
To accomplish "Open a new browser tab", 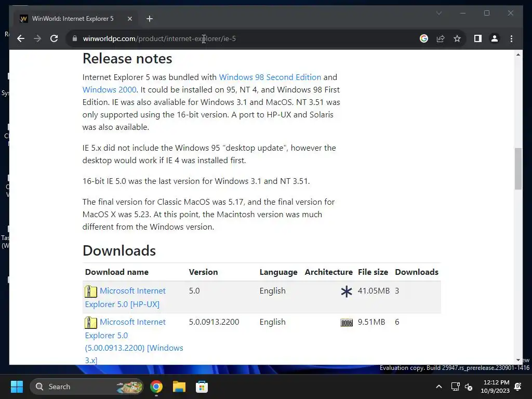I will (150, 19).
